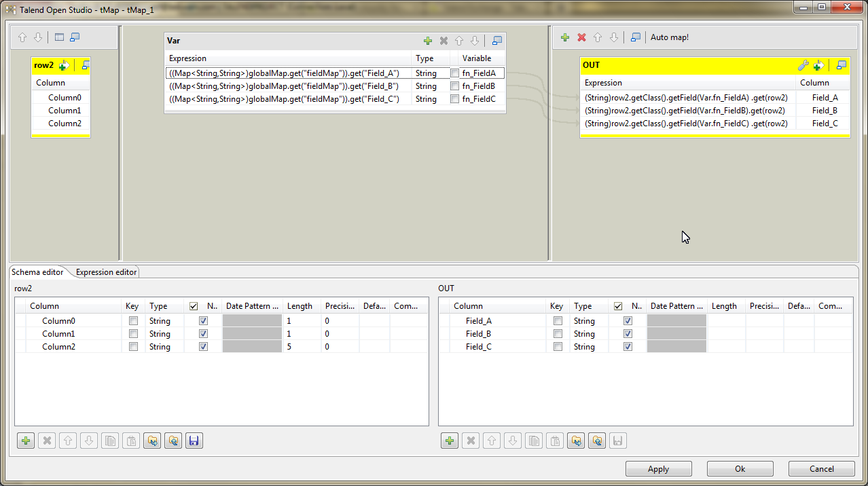Enable the Key checkbox for Field_A
Viewport: 868px width, 486px height.
tap(557, 320)
